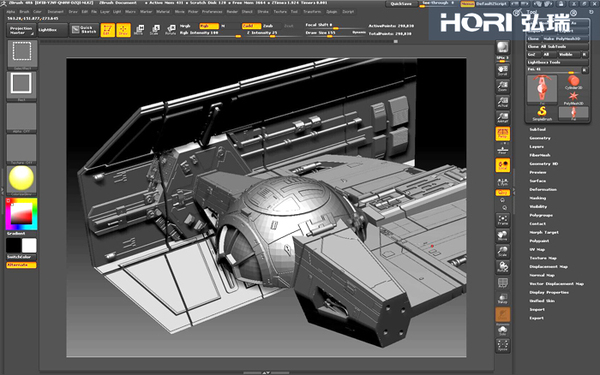Click the main color picker square
This screenshot has width=600, height=375.
pyautogui.click(x=21, y=214)
